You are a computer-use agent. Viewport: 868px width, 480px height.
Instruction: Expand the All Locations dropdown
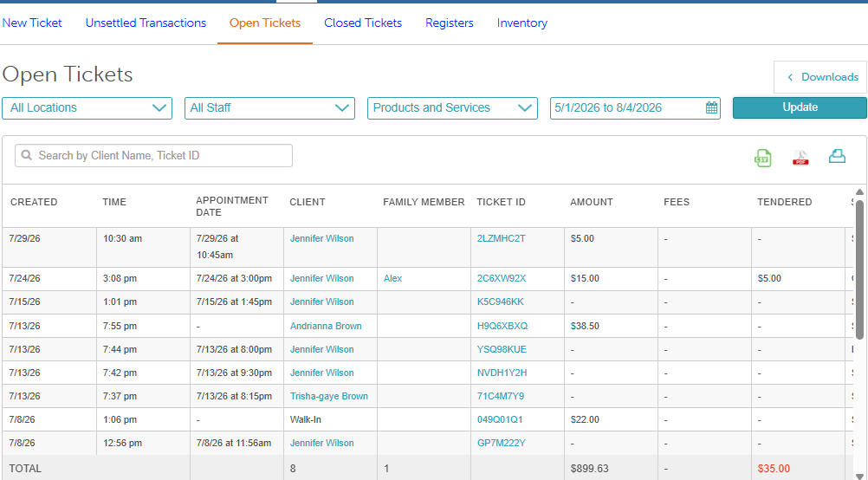87,108
